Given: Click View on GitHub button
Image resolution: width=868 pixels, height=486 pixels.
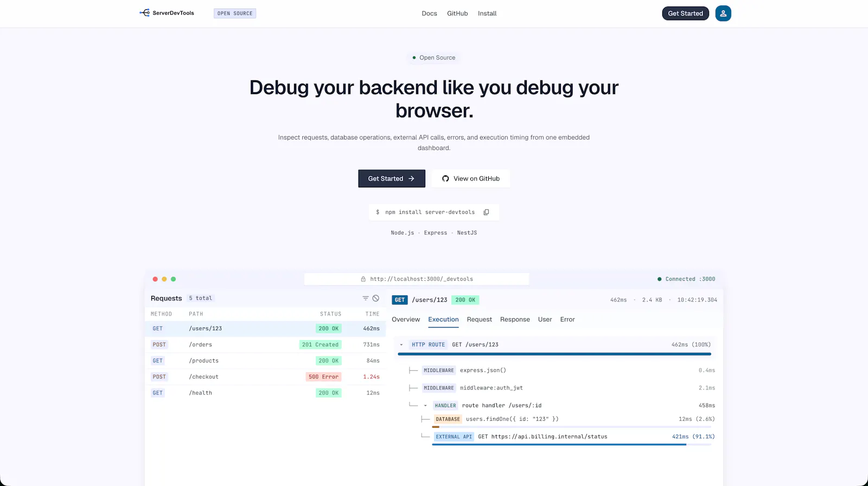Looking at the screenshot, I should click(x=470, y=179).
